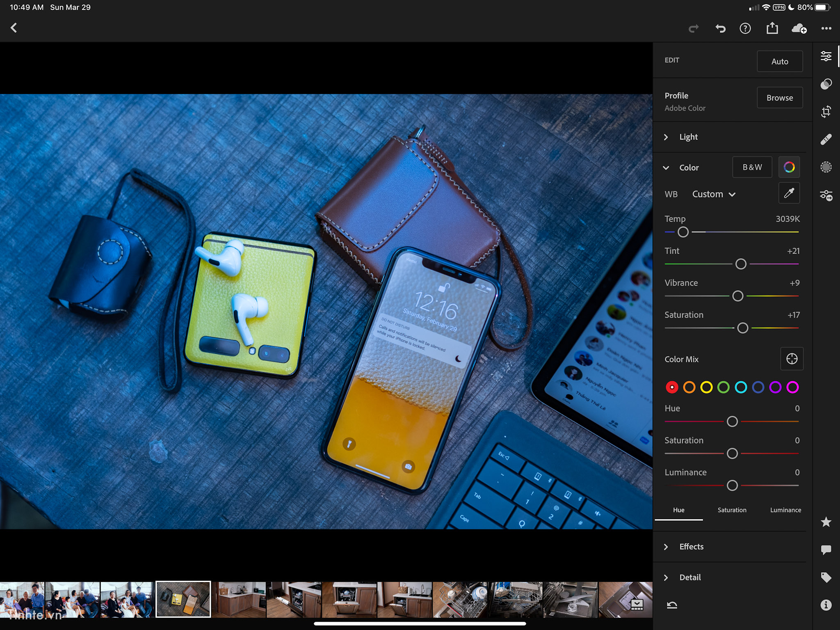Select the orange color mix channel

(689, 387)
